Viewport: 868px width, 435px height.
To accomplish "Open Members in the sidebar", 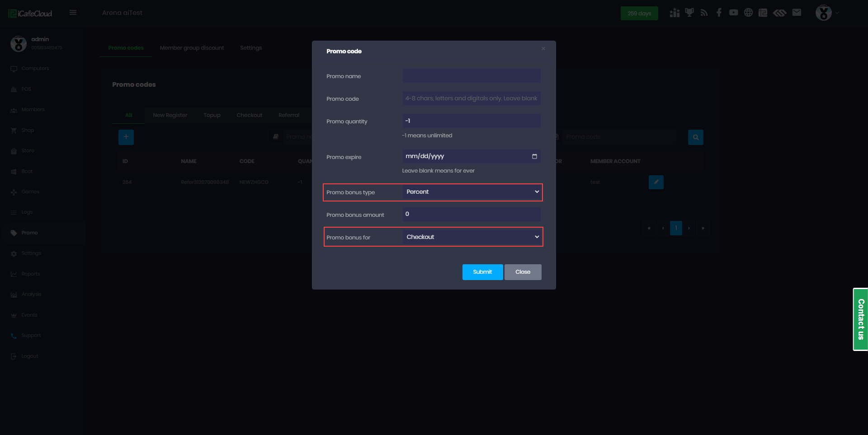I will coord(33,110).
